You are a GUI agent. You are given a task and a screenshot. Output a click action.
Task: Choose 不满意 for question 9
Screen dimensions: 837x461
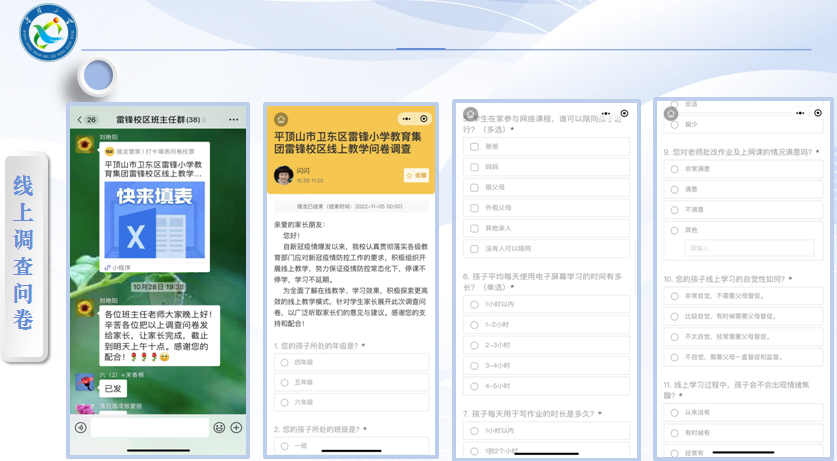(x=676, y=209)
